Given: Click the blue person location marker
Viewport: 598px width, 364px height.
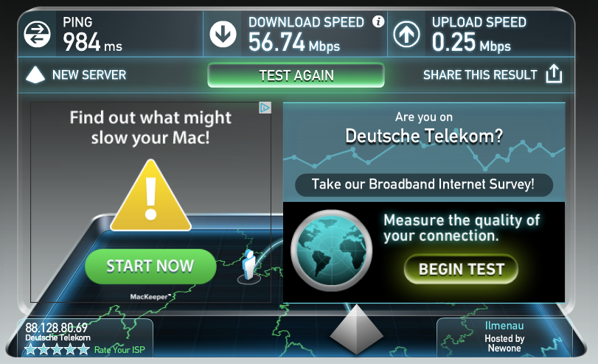Looking at the screenshot, I should [x=249, y=265].
